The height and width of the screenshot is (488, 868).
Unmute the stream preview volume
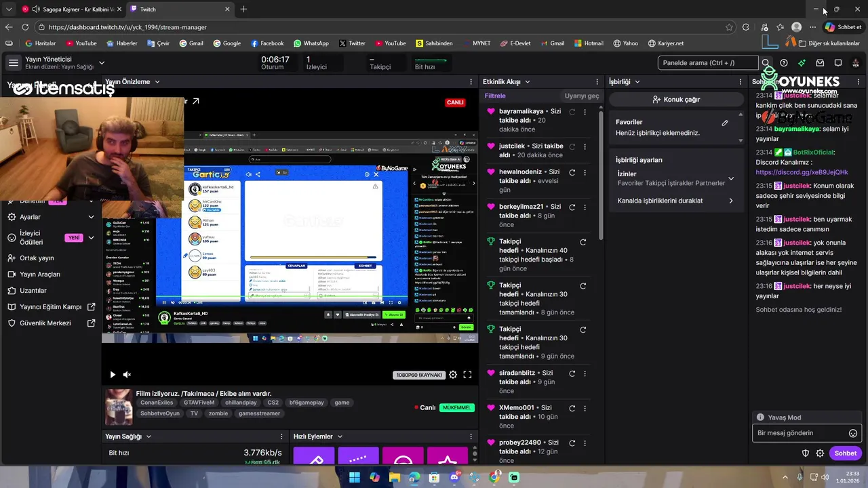pos(127,375)
